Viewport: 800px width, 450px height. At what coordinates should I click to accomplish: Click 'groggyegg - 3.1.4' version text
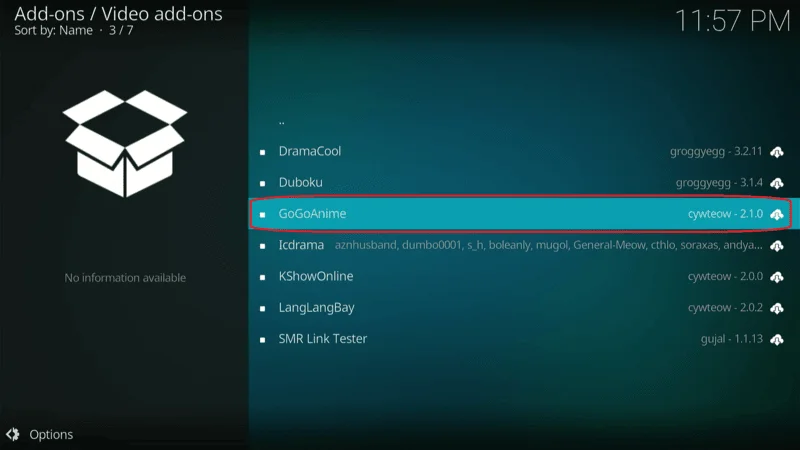(719, 183)
